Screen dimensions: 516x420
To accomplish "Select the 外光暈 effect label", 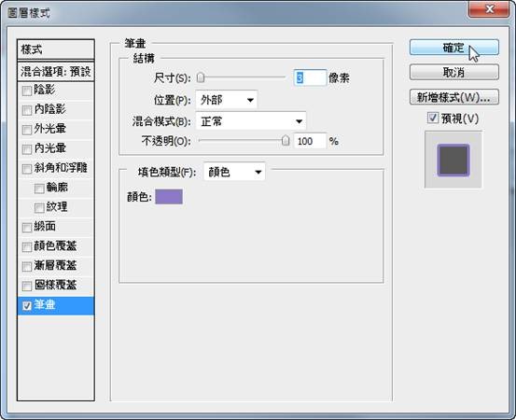I will tap(50, 129).
